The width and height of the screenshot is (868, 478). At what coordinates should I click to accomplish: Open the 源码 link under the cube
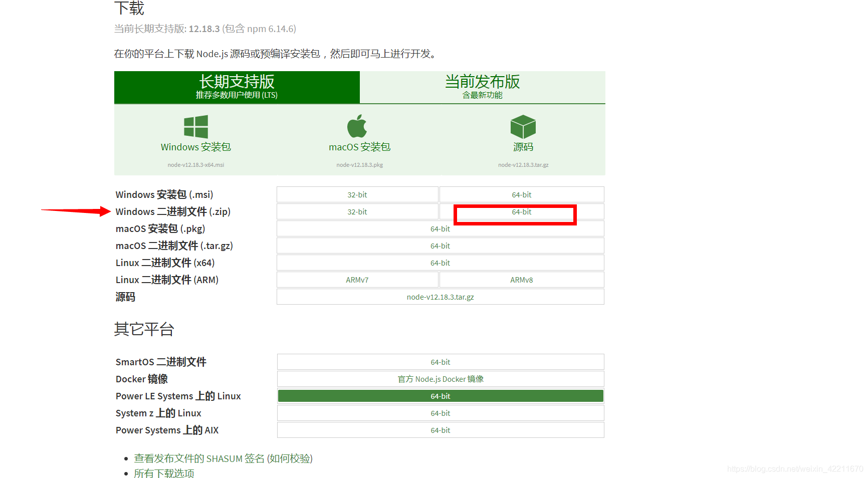coord(523,147)
